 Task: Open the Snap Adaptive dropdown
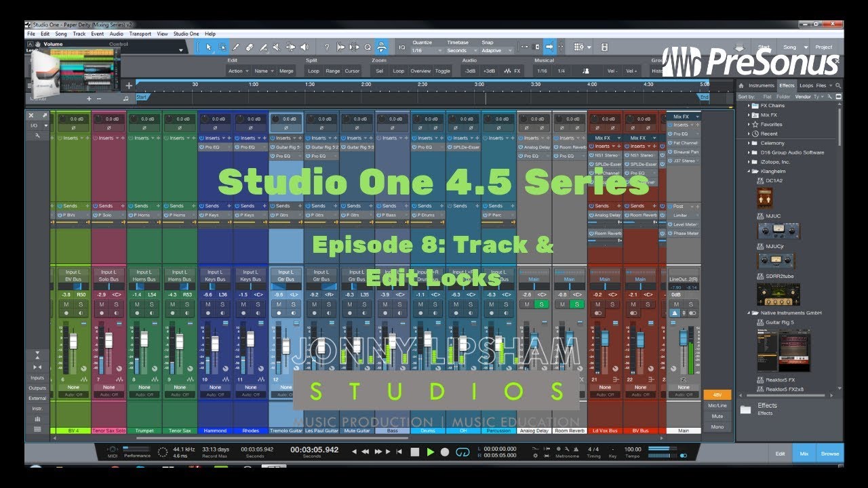pyautogui.click(x=497, y=51)
